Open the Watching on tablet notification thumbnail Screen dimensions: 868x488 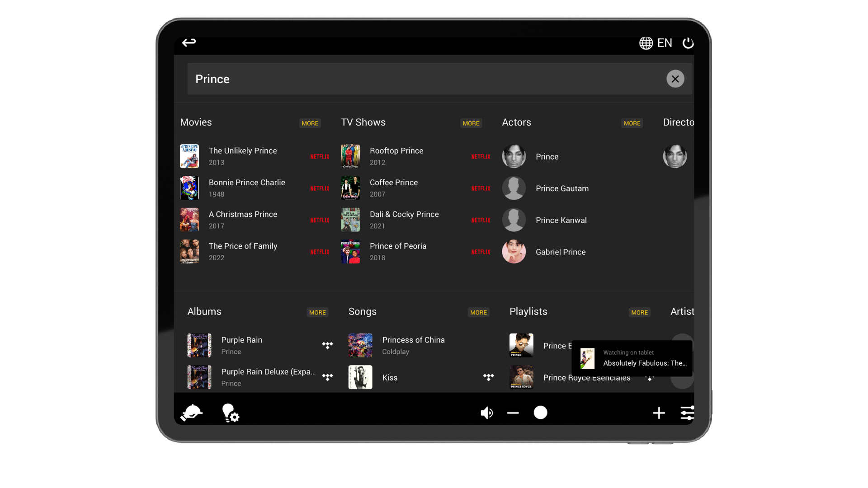click(x=587, y=358)
